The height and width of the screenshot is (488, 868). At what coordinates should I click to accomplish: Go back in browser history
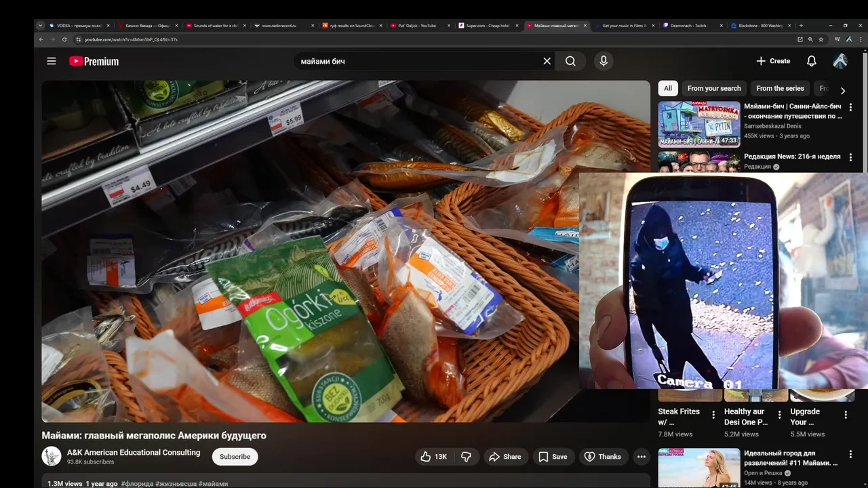40,39
